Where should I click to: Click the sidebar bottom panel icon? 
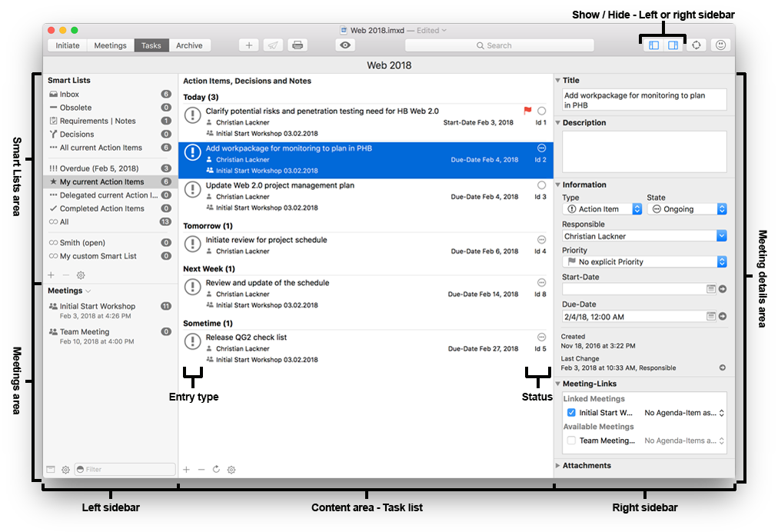(x=51, y=470)
